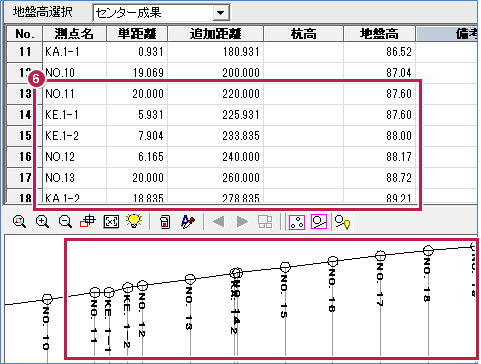The width and height of the screenshot is (481, 364).
Task: Click the 地盤高 cell value 88.72
Action: click(x=380, y=178)
